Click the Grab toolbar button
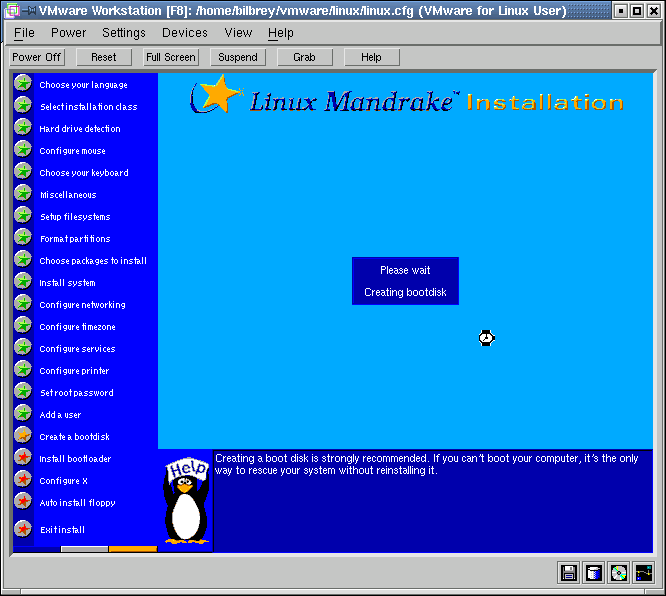This screenshot has height=596, width=666. tap(304, 57)
